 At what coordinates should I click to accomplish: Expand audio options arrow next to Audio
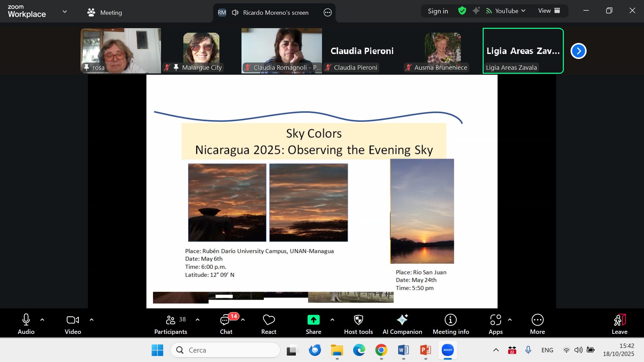42,320
